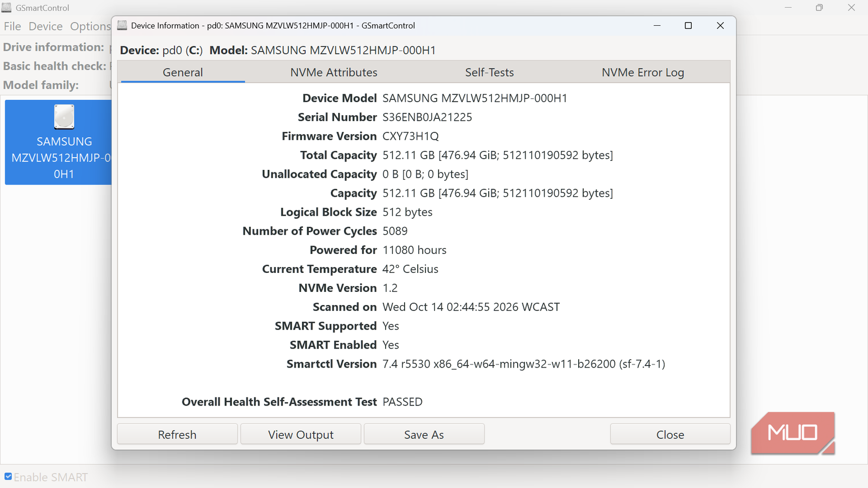Click the Smartctl Version value text
Viewport: 868px width, 488px height.
coord(524,364)
